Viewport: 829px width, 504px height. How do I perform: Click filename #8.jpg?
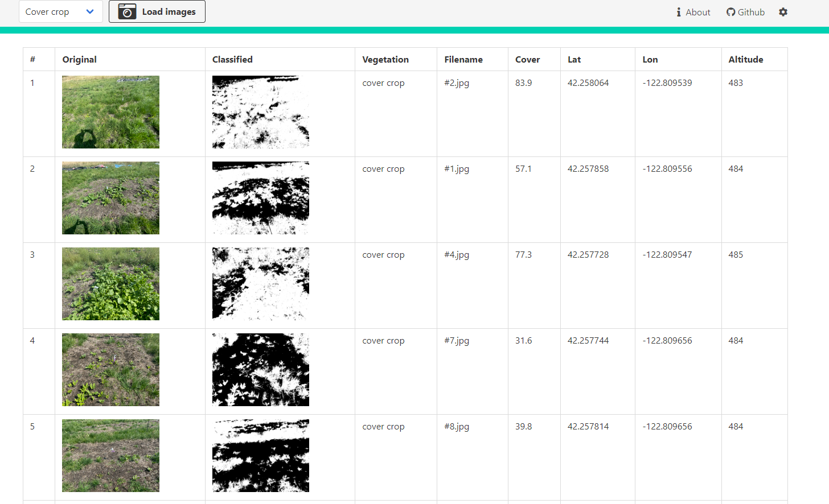(x=457, y=427)
